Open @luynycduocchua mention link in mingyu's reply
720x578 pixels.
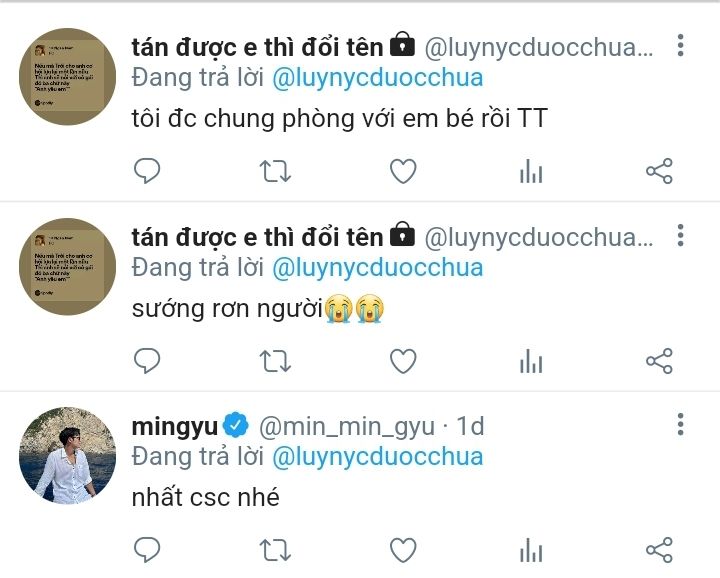[377, 457]
